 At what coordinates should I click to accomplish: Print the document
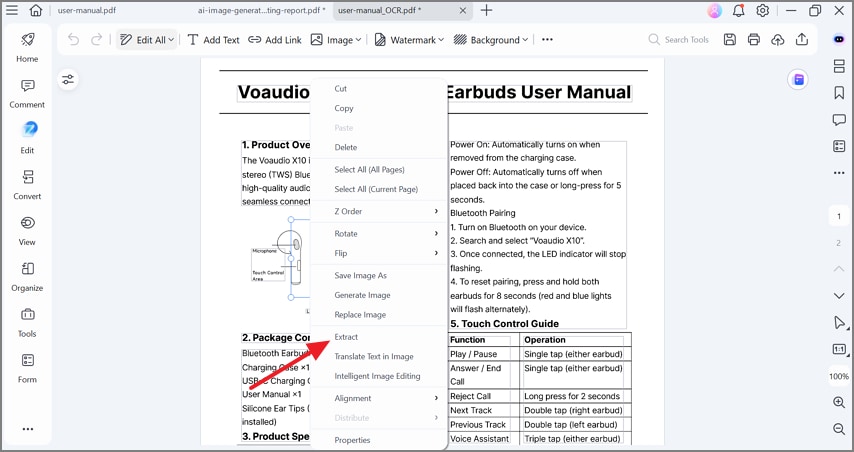click(754, 39)
